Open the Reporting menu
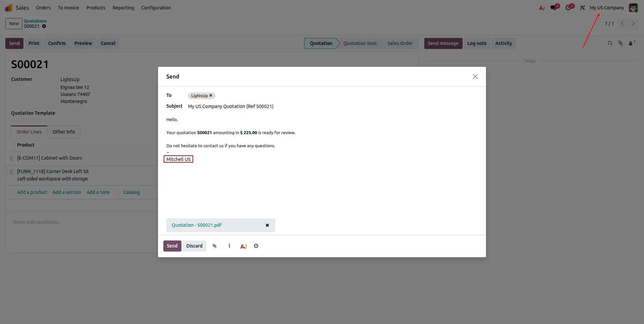This screenshot has height=324, width=644. (x=123, y=8)
